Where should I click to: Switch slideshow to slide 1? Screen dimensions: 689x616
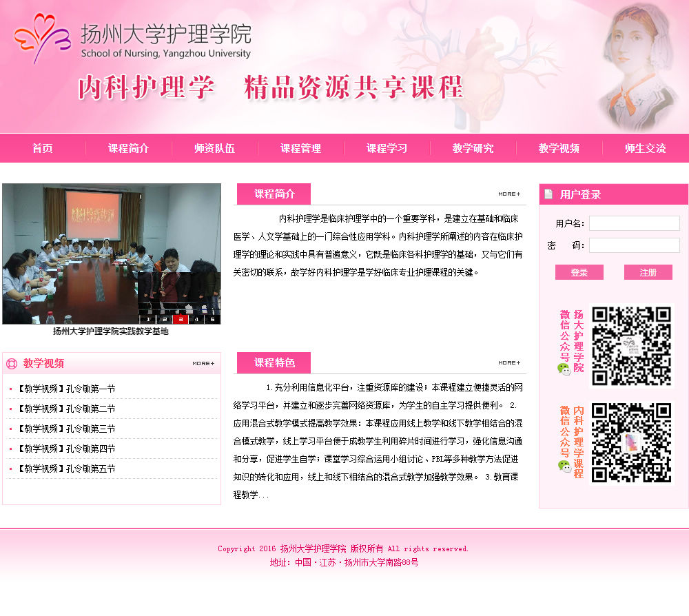[149, 320]
